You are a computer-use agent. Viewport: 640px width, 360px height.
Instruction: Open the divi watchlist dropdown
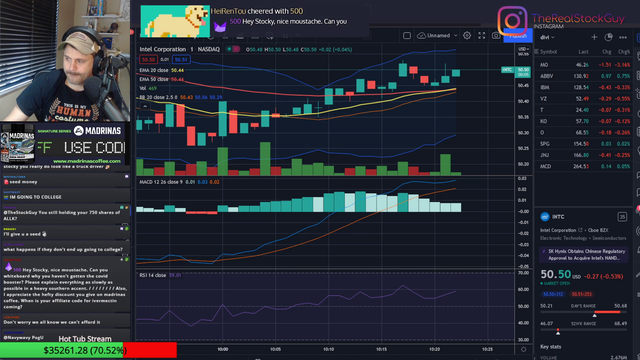click(x=547, y=37)
